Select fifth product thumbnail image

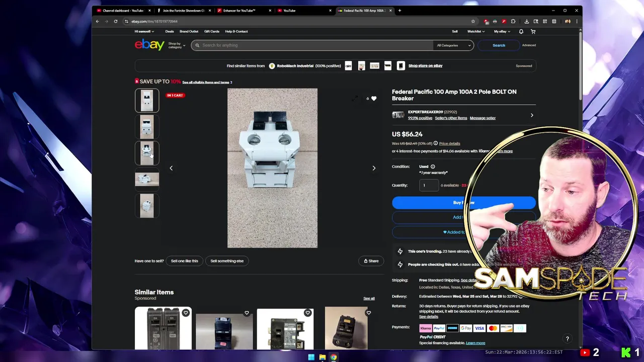point(147,205)
